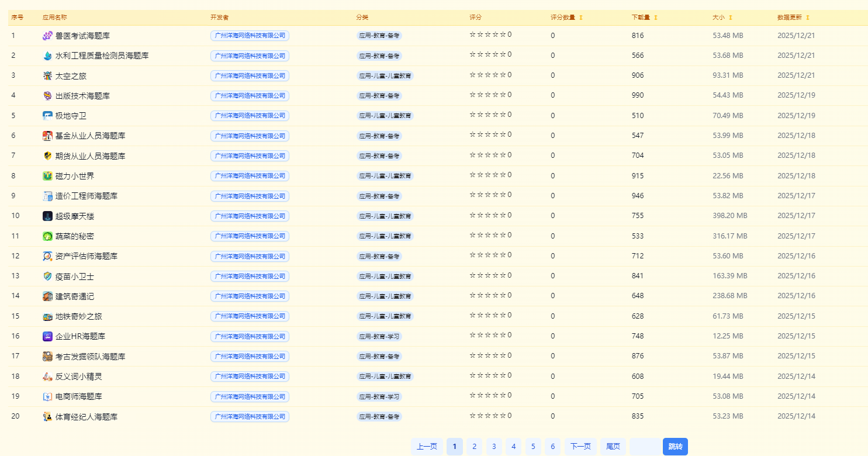Select the 蔬菜的秘密 app icon
The width and height of the screenshot is (868, 456).
(x=47, y=236)
